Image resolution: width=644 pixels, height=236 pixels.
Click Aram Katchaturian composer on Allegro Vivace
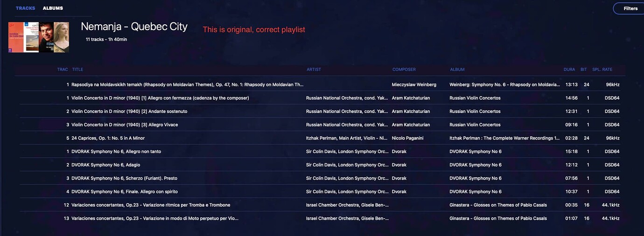click(x=411, y=125)
